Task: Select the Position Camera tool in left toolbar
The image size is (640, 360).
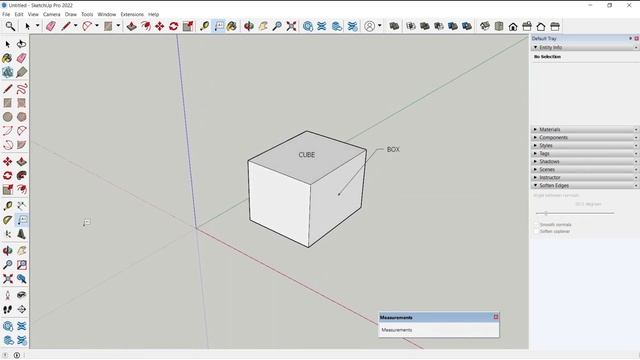Action: 7,295
